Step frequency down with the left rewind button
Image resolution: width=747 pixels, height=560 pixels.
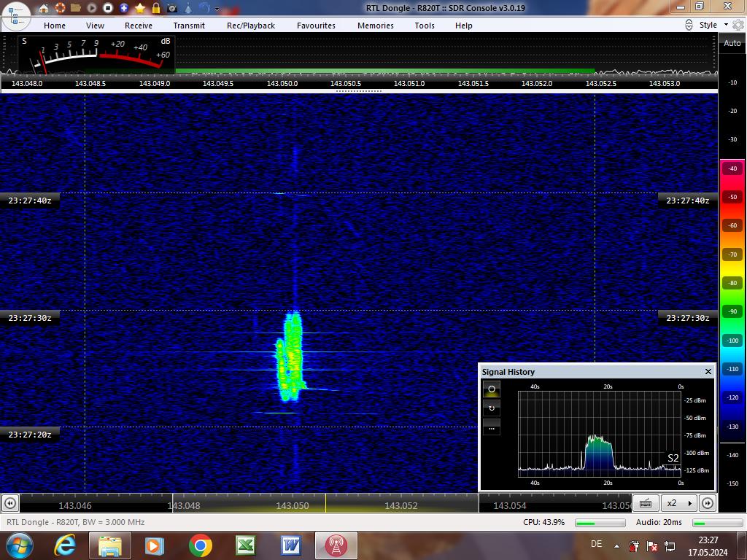click(x=10, y=503)
